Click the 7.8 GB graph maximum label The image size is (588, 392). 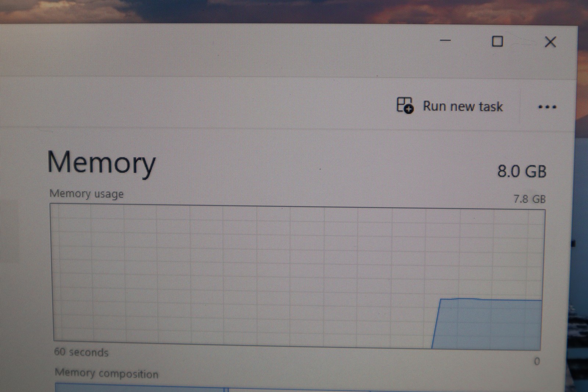pos(530,199)
